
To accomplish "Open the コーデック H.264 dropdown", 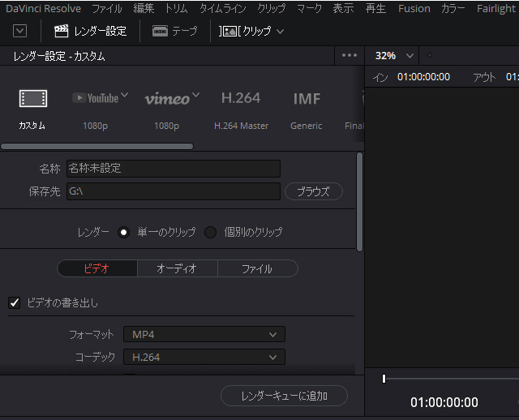I will point(204,357).
